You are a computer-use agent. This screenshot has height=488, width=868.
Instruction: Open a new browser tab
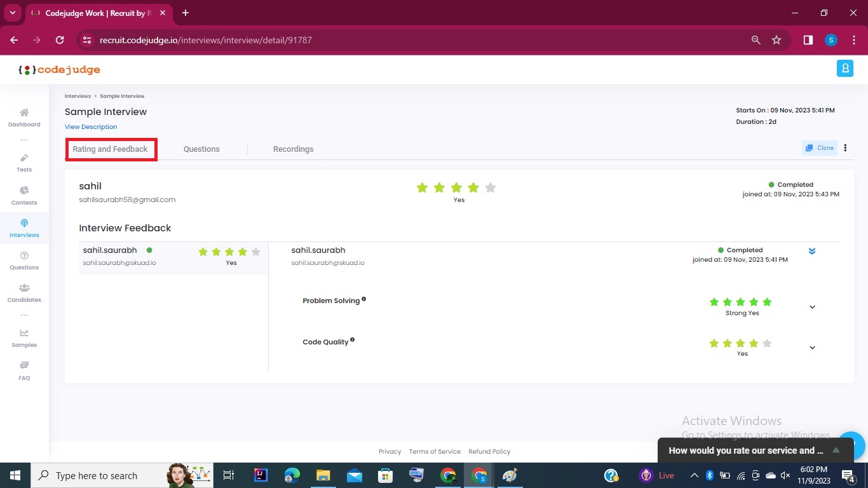[x=186, y=13]
